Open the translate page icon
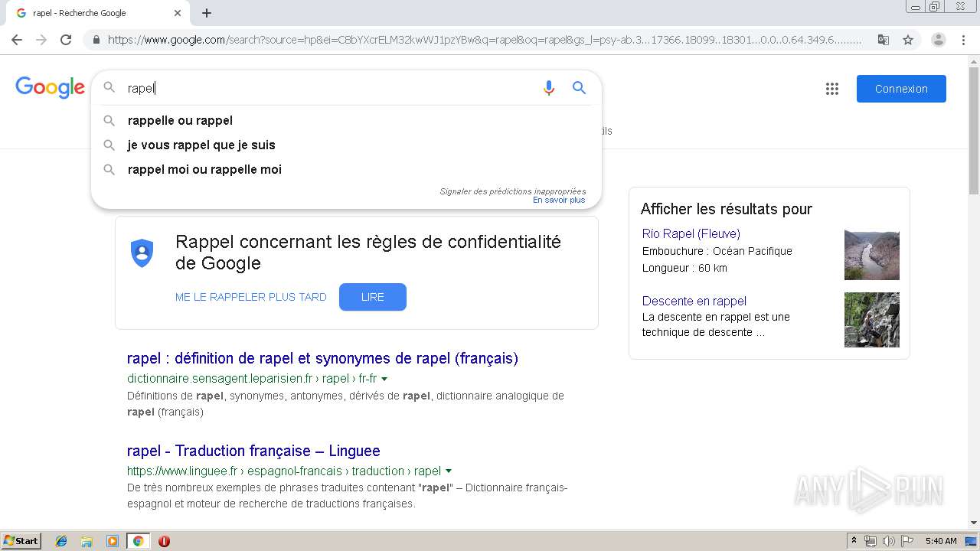980x551 pixels. pyautogui.click(x=884, y=40)
